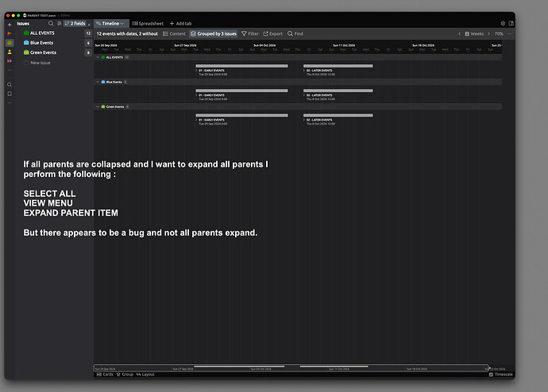Image resolution: width=548 pixels, height=392 pixels.
Task: Click the magnifier search icon in the left sidebar
Action: pyautogui.click(x=10, y=85)
